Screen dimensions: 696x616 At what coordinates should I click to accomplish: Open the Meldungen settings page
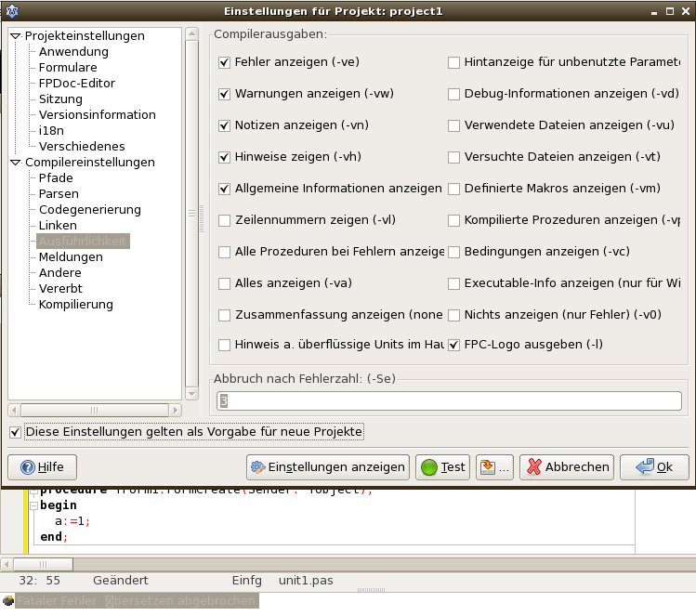(x=71, y=257)
